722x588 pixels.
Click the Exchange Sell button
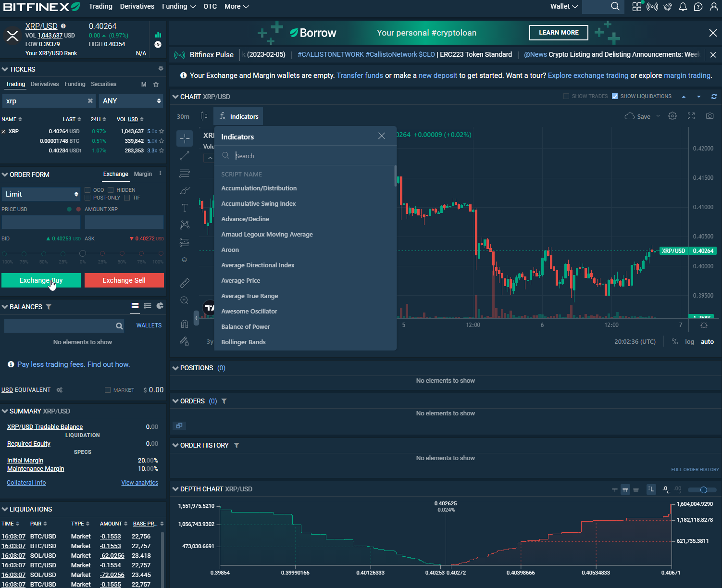[124, 280]
